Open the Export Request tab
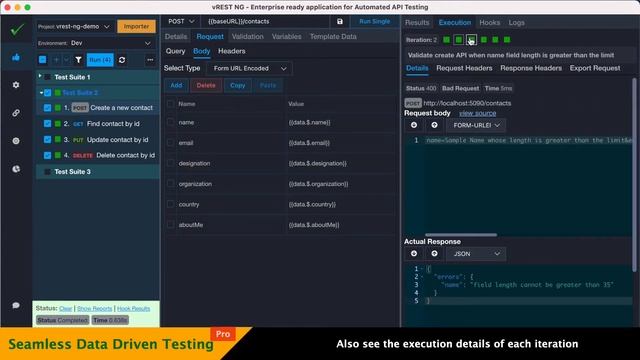This screenshot has height=360, width=640. (x=595, y=68)
